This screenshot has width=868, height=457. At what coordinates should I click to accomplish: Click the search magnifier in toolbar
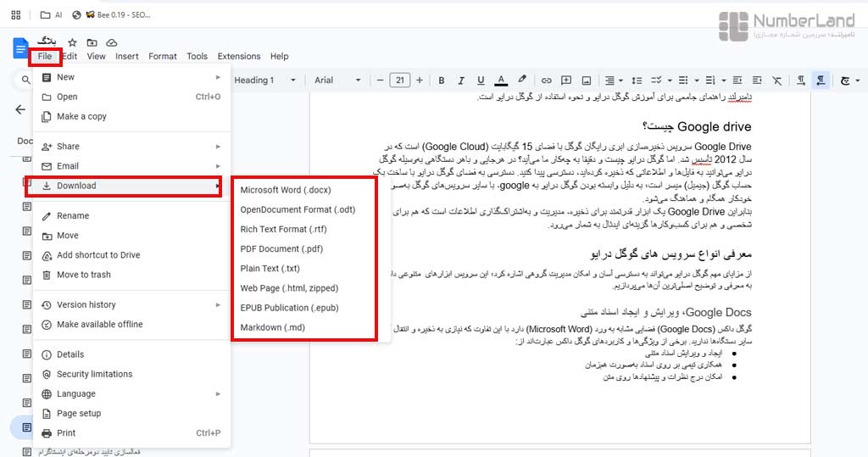[x=25, y=81]
